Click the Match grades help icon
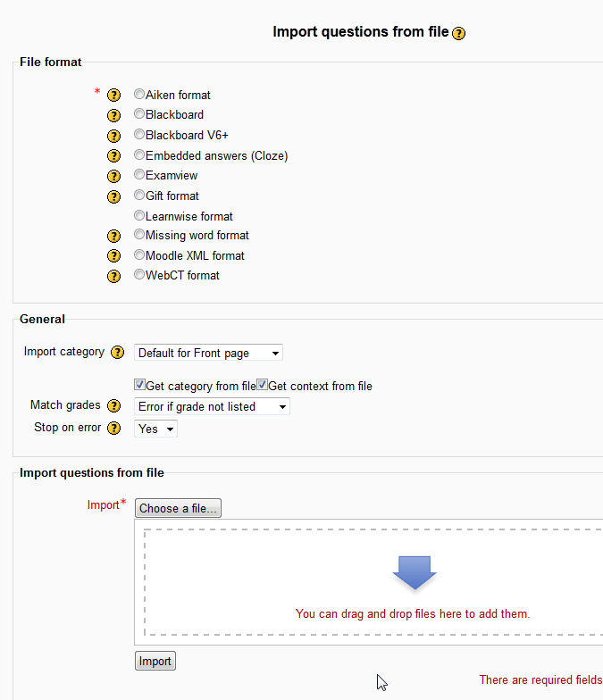 tap(113, 406)
